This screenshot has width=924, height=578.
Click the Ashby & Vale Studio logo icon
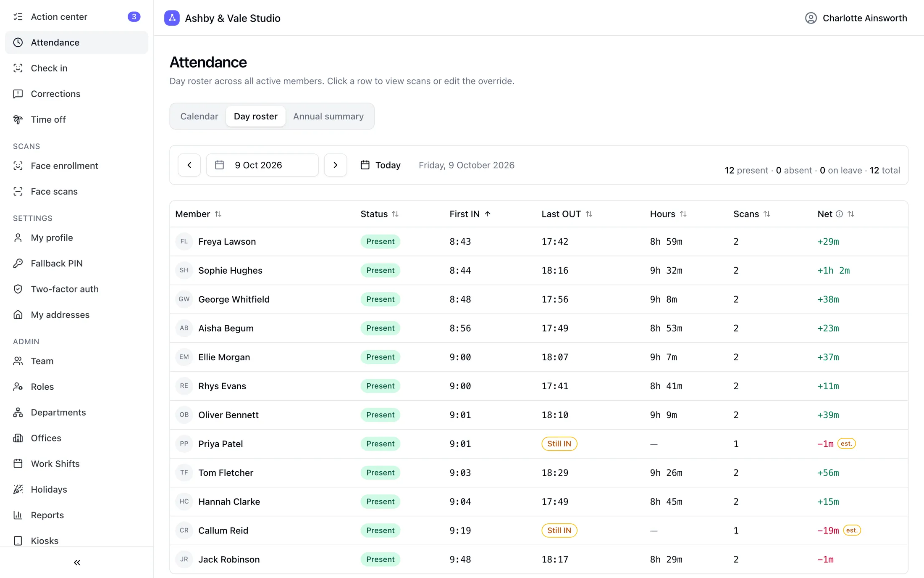172,18
